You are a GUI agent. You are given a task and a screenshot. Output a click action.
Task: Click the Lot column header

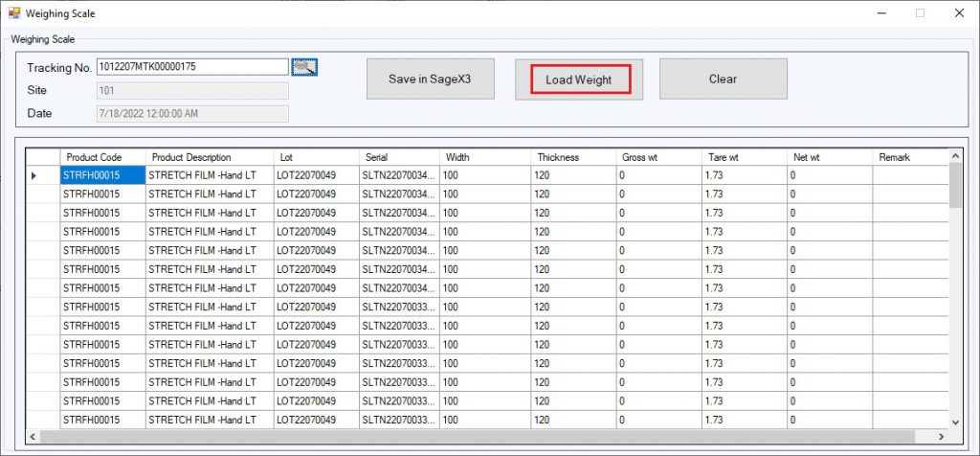[316, 157]
